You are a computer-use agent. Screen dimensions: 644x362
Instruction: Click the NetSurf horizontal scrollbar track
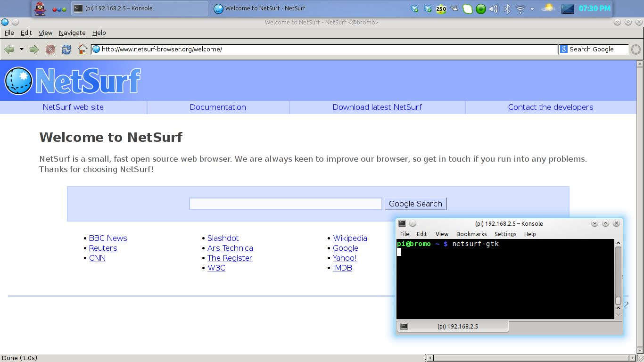tap(531, 358)
